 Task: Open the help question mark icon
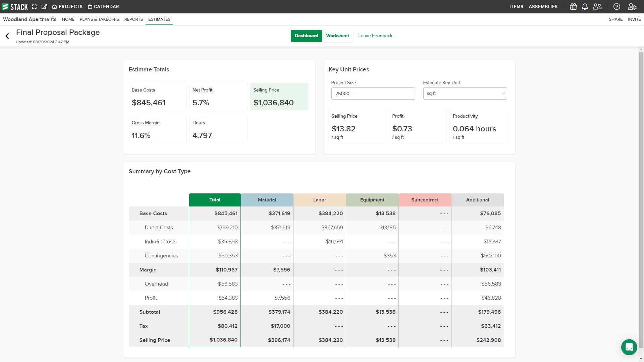(617, 6)
